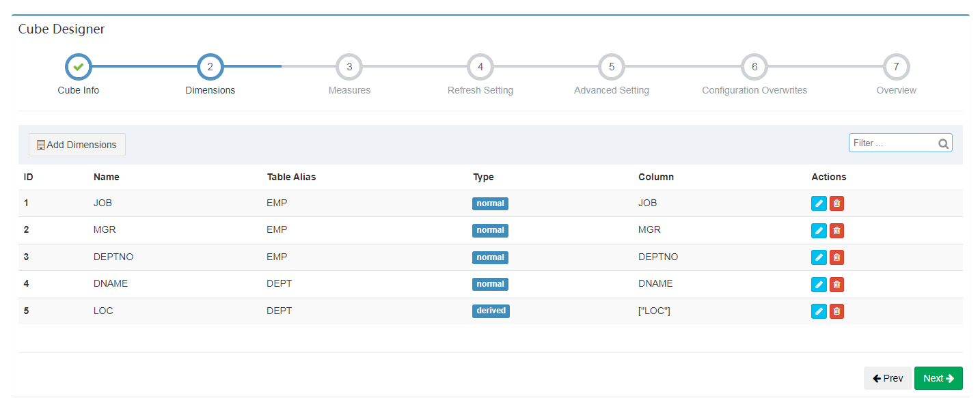Viewport: 980px width, 398px height.
Task: Select step 2 Dimensions circle
Action: coord(210,67)
